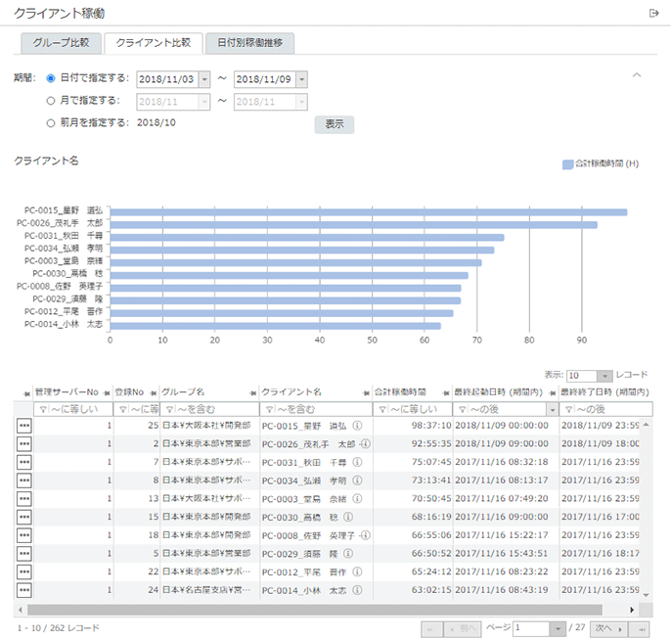Select the 前月を指定する radio button
The height and width of the screenshot is (640, 672).
tap(51, 122)
